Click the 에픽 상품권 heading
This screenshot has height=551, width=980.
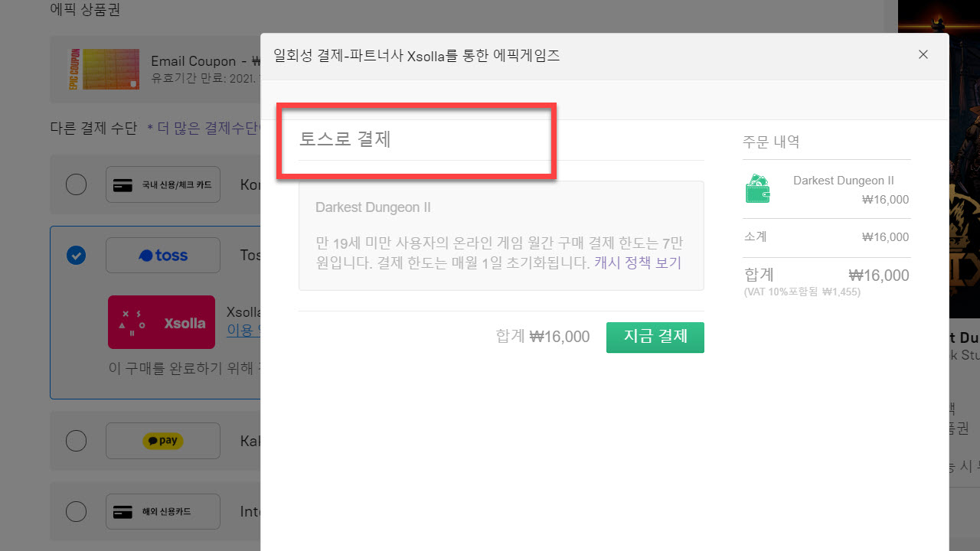[x=85, y=11]
